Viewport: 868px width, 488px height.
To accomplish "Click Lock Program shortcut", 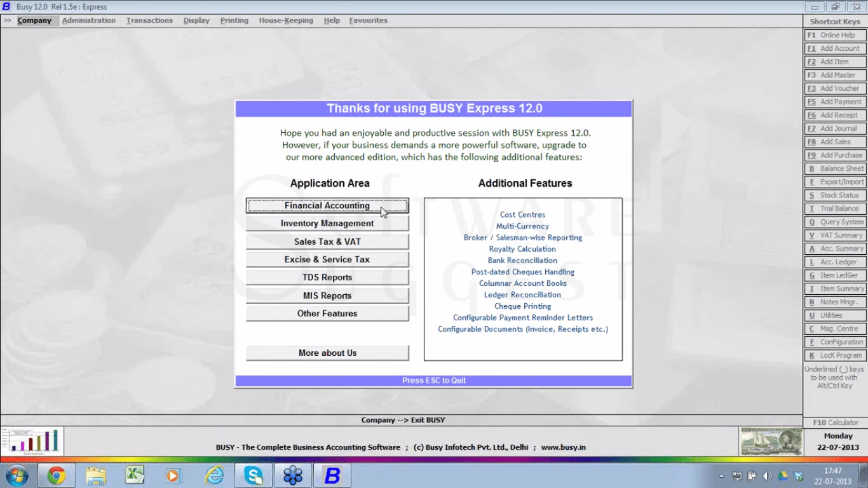I will [x=835, y=355].
